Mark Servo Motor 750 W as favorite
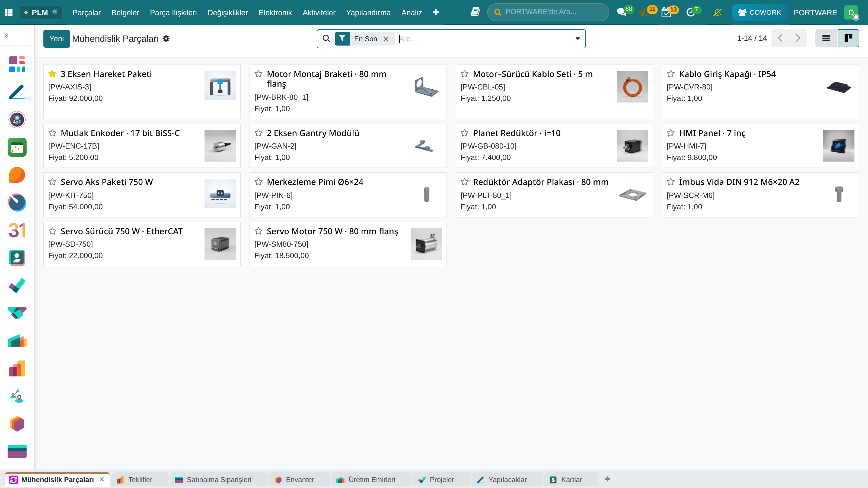 coord(259,231)
